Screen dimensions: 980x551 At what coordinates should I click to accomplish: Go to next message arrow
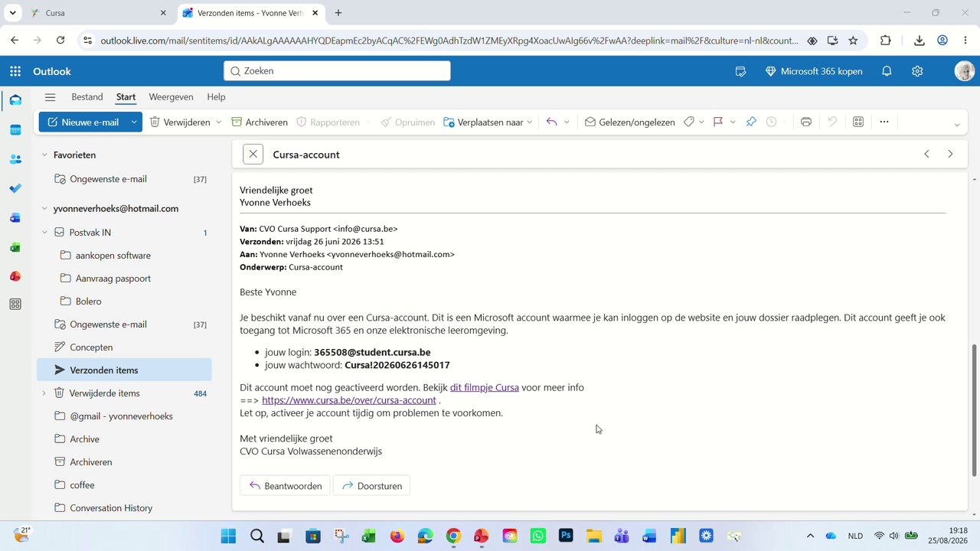pos(950,154)
